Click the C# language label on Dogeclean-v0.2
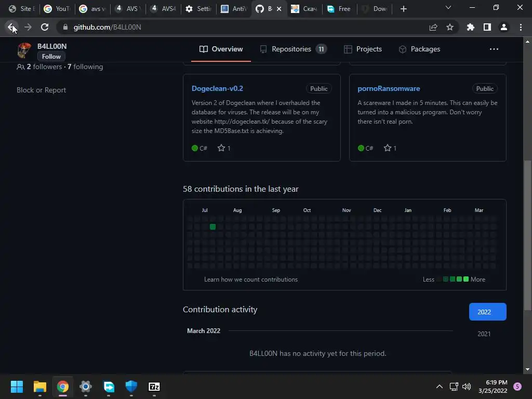Image resolution: width=532 pixels, height=399 pixels. coord(203,148)
